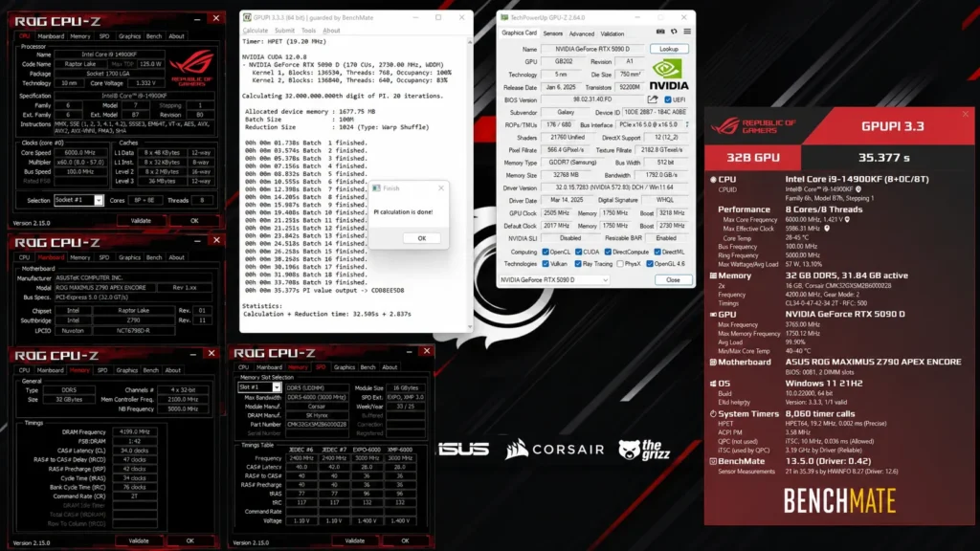
Task: Click the Republic of Gamers logo in BenchMate panel
Action: pos(755,126)
